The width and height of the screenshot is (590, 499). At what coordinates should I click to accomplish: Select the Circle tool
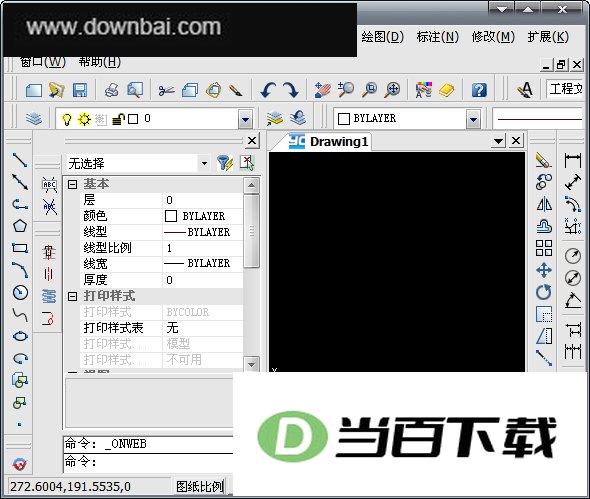[x=20, y=292]
